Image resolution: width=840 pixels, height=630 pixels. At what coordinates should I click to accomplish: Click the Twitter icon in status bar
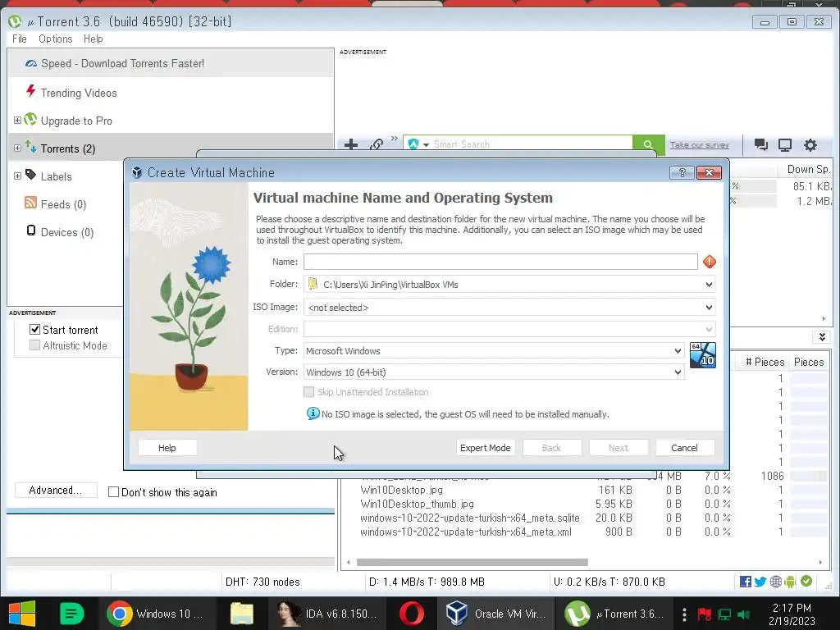[x=760, y=582]
